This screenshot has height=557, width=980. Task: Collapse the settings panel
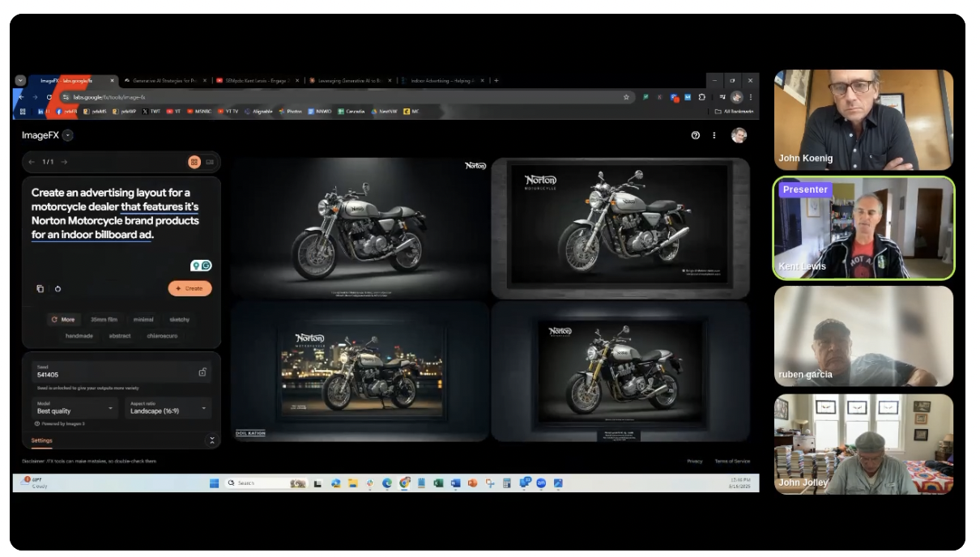[212, 440]
